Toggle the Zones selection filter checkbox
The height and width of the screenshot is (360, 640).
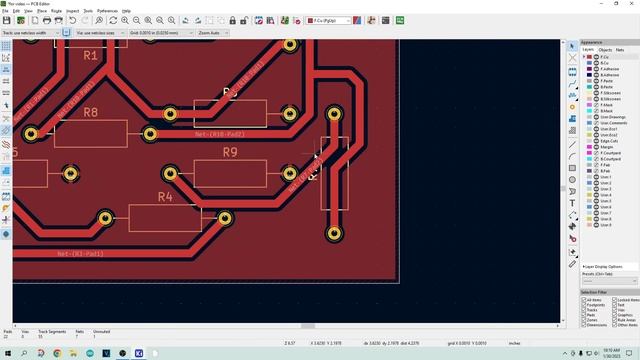pos(584,320)
